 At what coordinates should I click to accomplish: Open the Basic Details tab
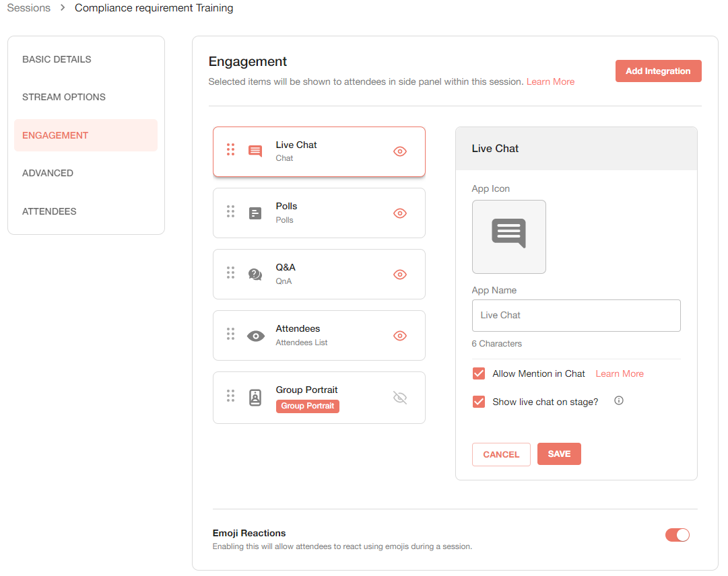86,59
